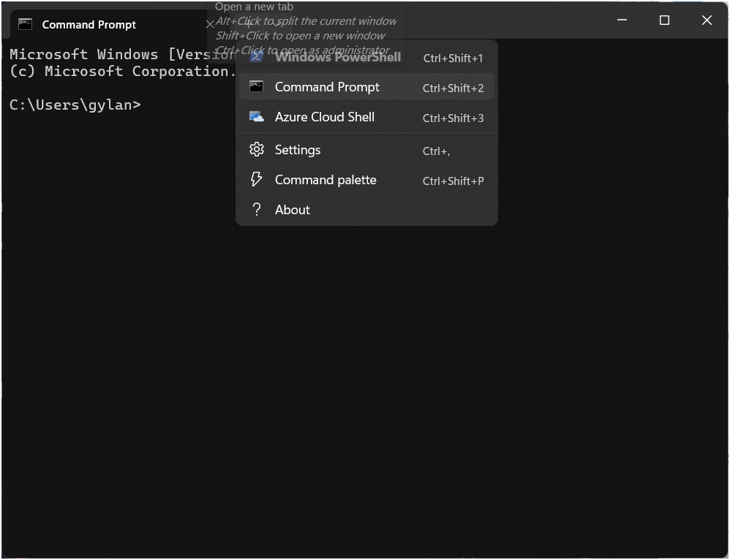Click the Azure Cloud Shell cloud icon
This screenshot has width=730, height=560.
(256, 117)
